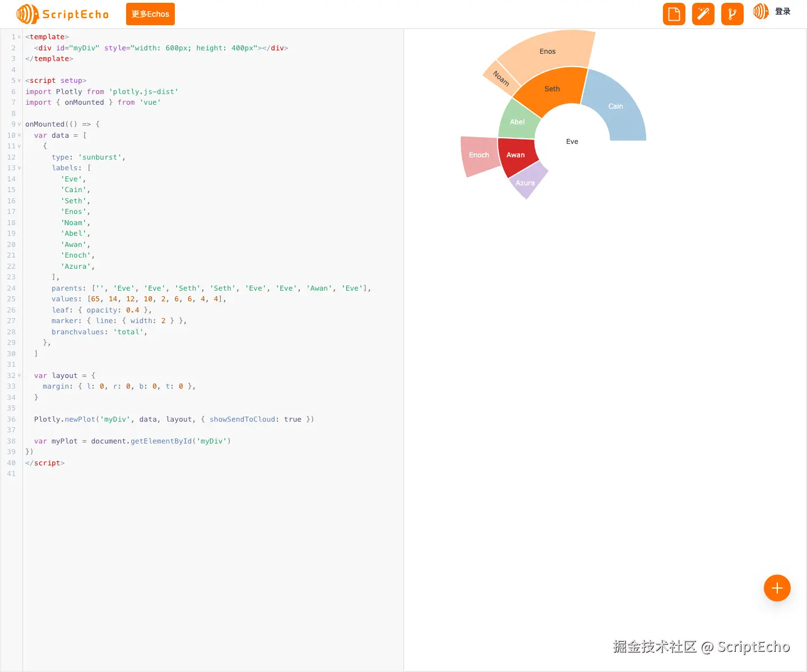Fold the data array at line 10
Image resolution: width=807 pixels, height=672 pixels.
coord(19,136)
